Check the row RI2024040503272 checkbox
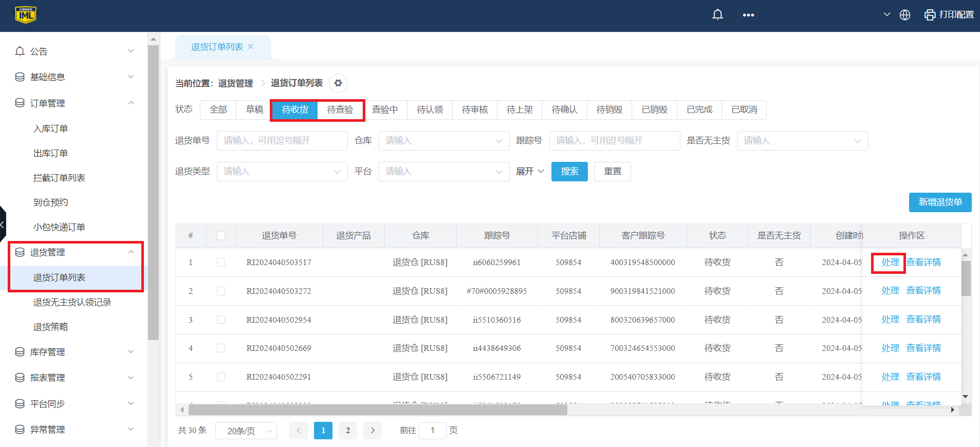Screen dimensions: 980x447 [x=221, y=291]
